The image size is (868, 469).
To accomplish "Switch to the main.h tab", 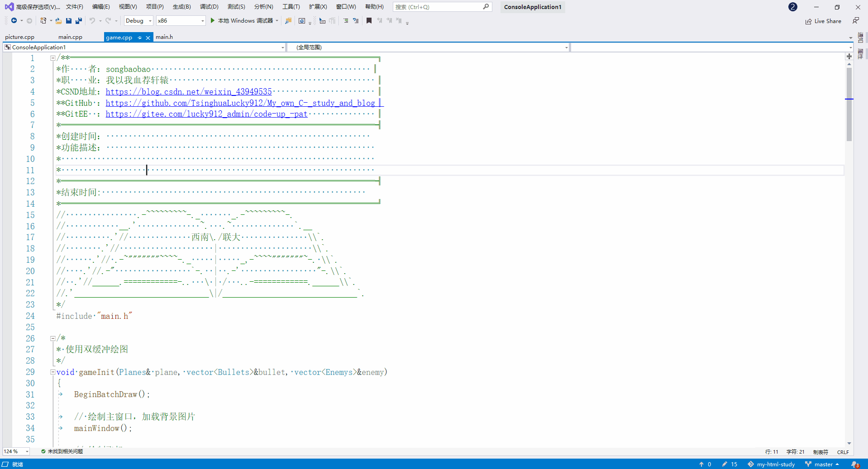I will (164, 37).
